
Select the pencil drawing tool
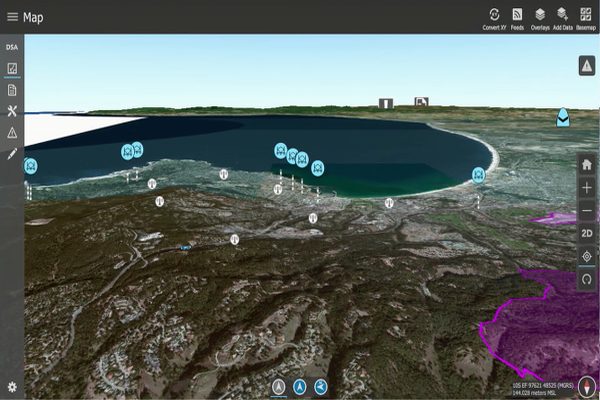12,154
